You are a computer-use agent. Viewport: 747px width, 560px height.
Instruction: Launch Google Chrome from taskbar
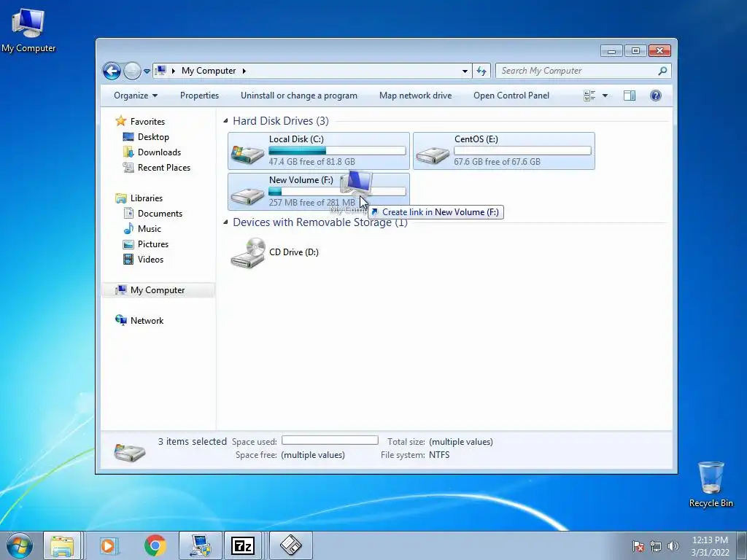(x=155, y=545)
